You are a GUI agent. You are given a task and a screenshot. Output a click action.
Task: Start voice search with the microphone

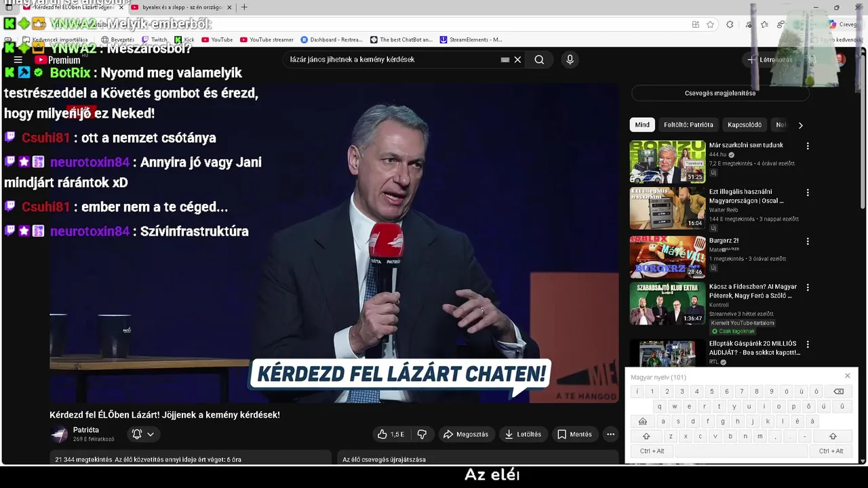(570, 60)
